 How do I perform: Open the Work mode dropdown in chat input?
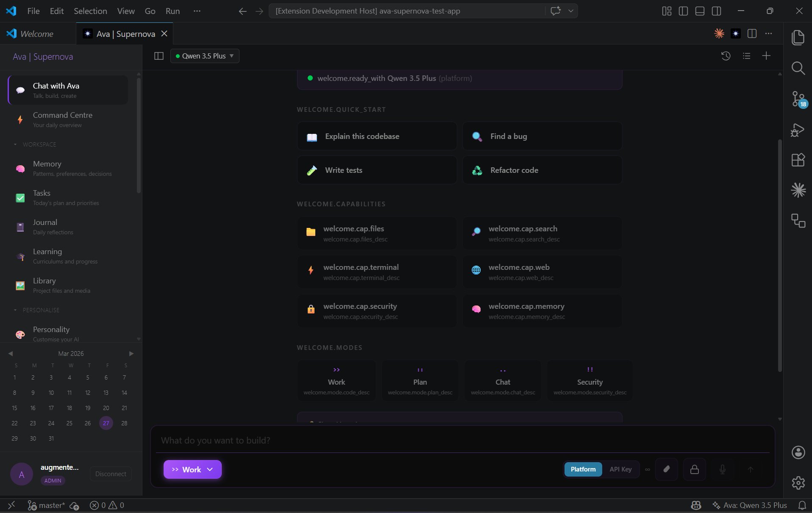click(192, 469)
